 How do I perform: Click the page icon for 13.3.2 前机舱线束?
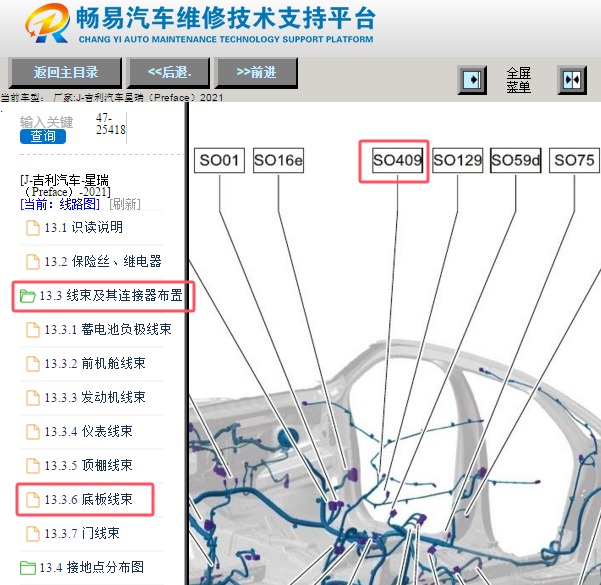(33, 364)
